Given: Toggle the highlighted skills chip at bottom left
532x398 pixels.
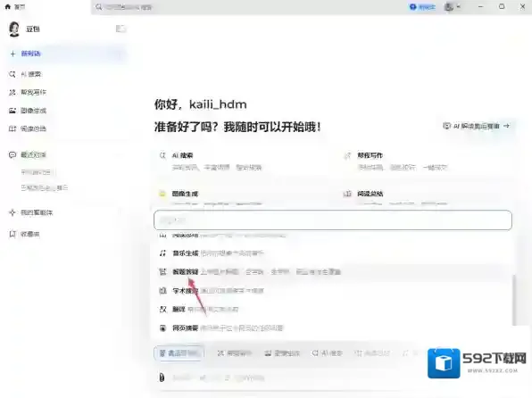Looking at the screenshot, I should (179, 353).
